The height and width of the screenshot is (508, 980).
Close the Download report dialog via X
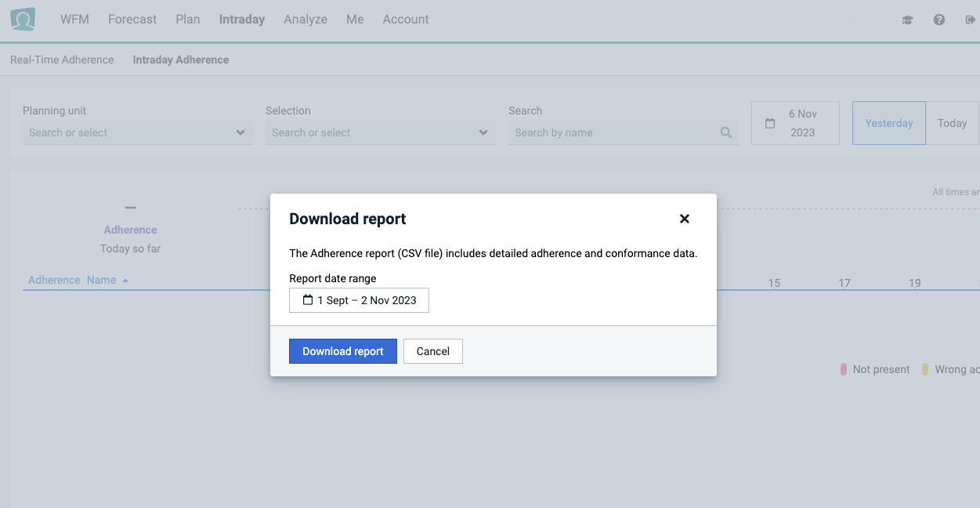(x=684, y=219)
